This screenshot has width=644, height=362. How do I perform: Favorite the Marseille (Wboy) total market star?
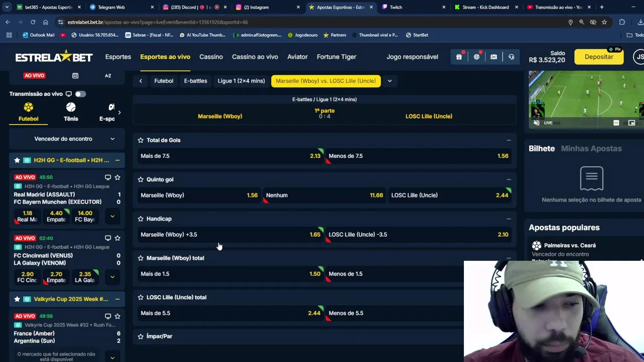141,258
